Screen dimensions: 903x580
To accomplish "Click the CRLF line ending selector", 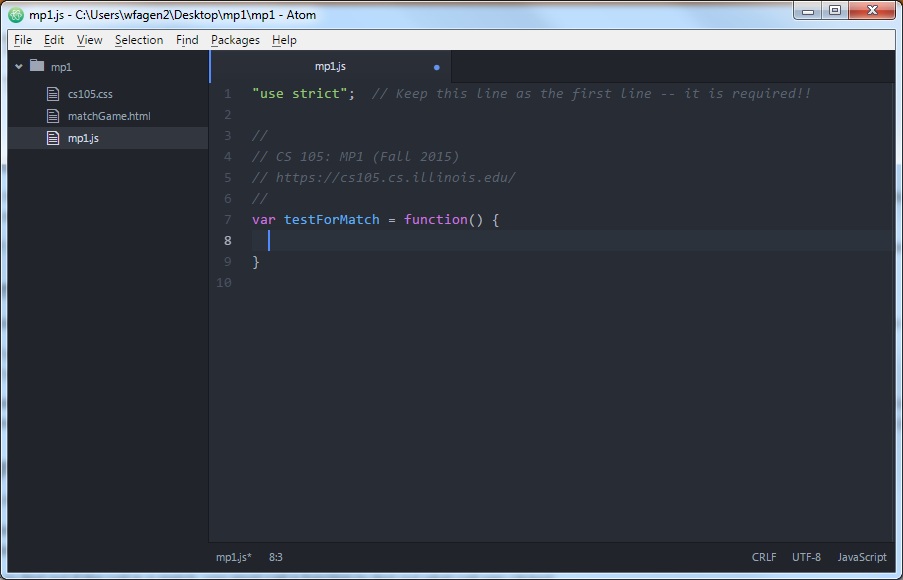I will (x=764, y=557).
